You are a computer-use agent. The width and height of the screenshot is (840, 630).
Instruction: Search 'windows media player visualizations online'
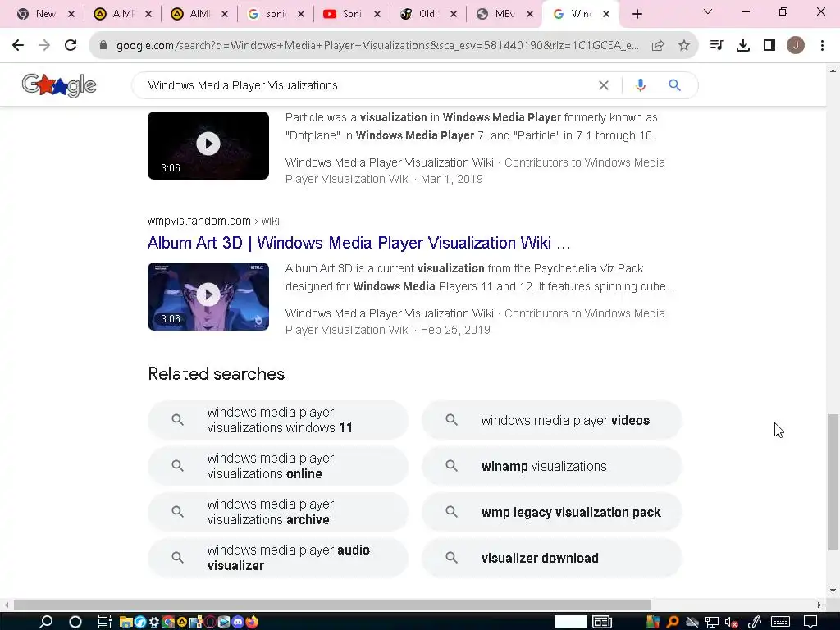point(278,466)
